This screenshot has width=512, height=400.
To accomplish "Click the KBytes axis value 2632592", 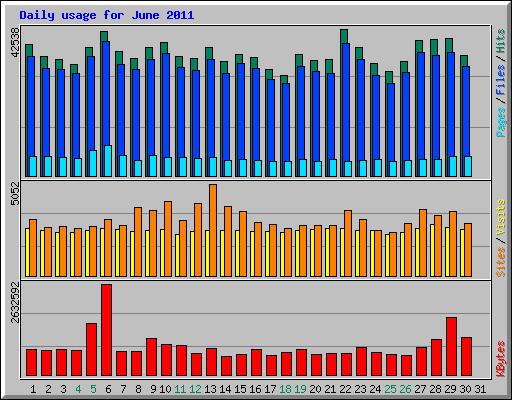I will tap(15, 303).
